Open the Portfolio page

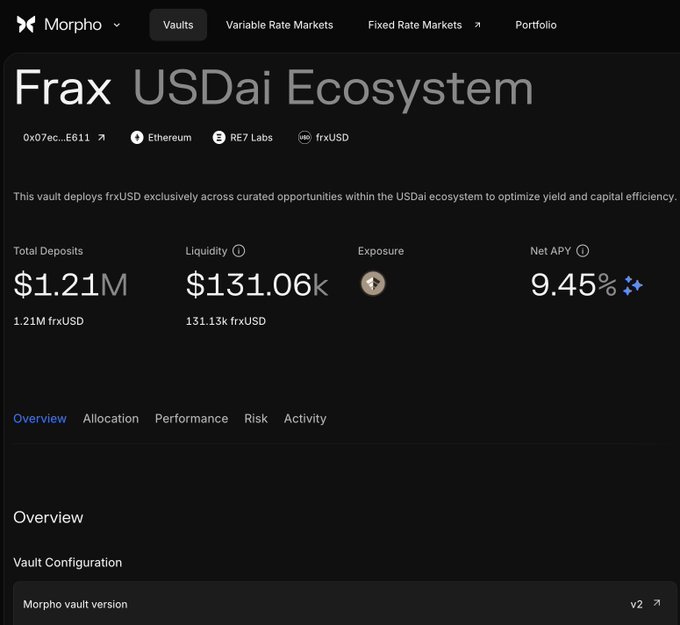pyautogui.click(x=536, y=25)
